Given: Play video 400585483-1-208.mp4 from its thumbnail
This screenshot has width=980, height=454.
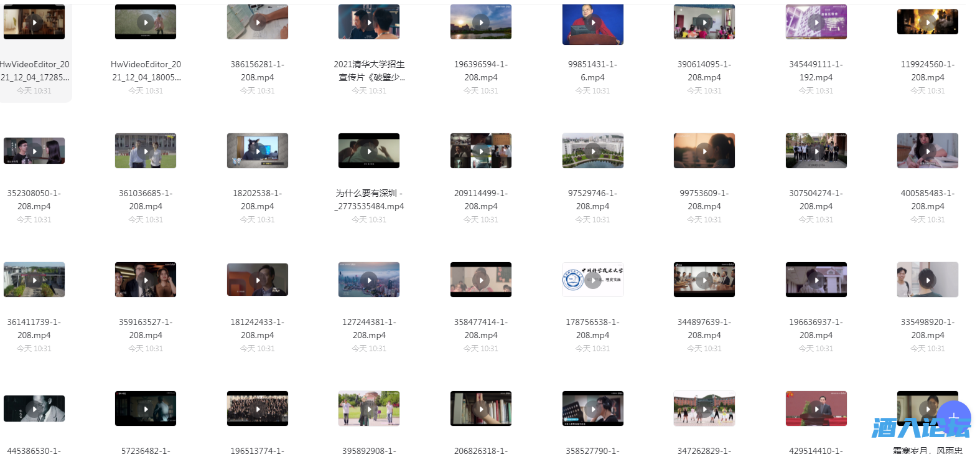Looking at the screenshot, I should click(x=928, y=151).
